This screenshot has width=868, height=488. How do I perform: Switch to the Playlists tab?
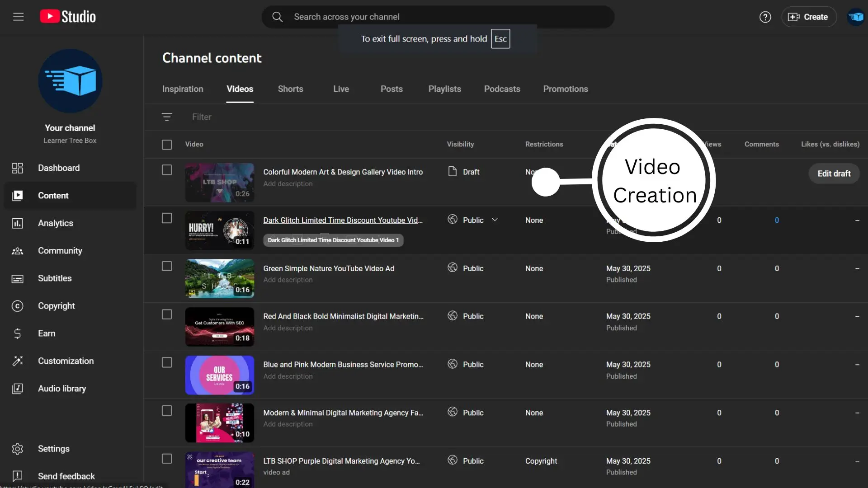(444, 89)
